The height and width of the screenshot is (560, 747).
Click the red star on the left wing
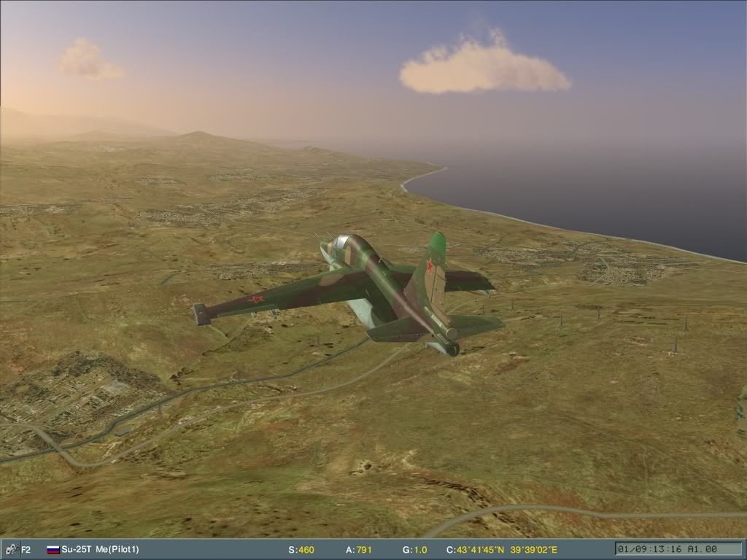257,297
